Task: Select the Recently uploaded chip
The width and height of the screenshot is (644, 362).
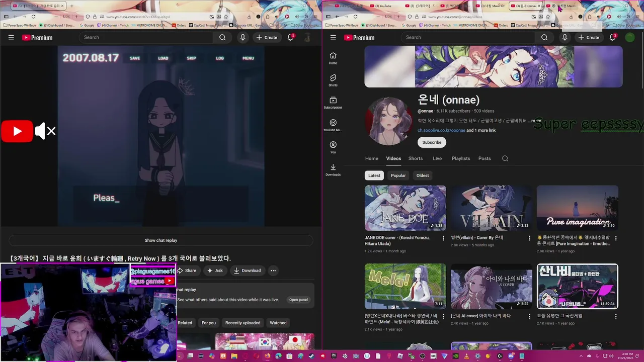Action: tap(243, 323)
